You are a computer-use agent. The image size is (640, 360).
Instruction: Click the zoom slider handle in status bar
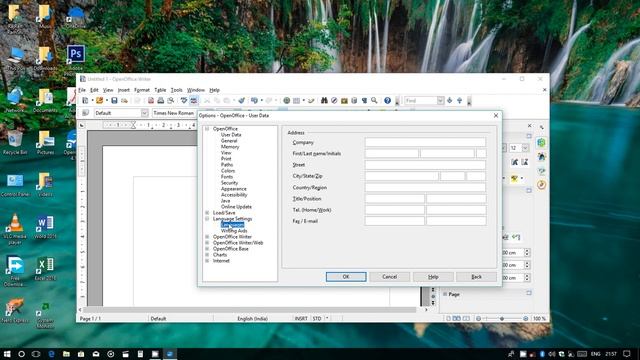point(502,318)
